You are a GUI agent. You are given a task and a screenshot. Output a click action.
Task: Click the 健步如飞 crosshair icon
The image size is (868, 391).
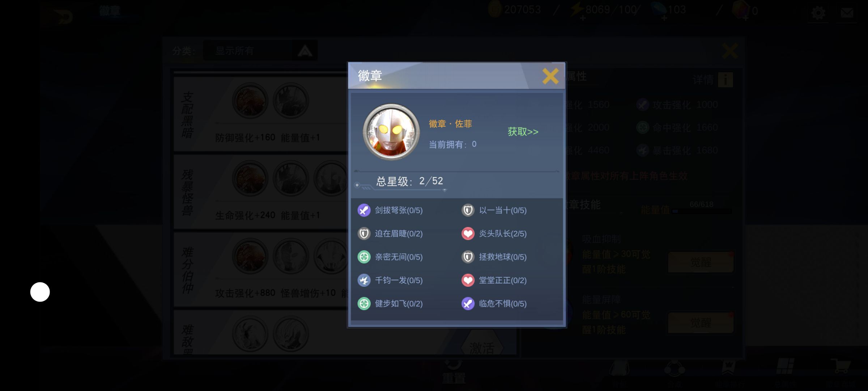click(x=364, y=304)
